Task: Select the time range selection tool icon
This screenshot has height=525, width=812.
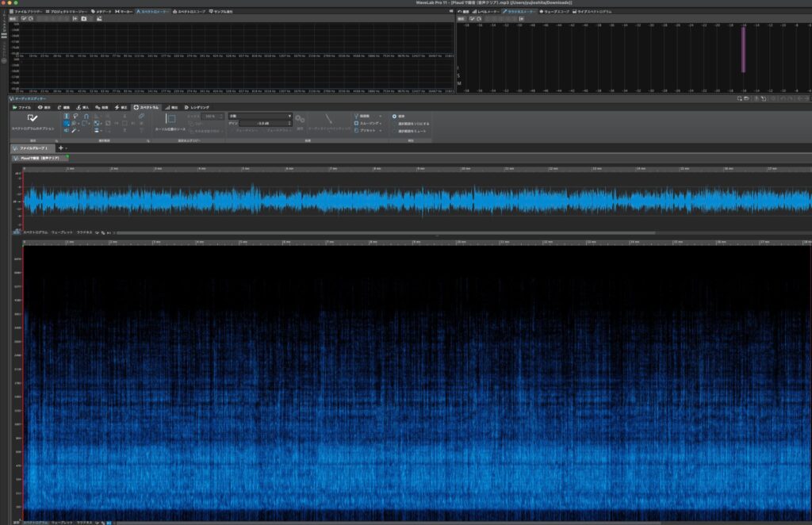Action: click(x=67, y=117)
